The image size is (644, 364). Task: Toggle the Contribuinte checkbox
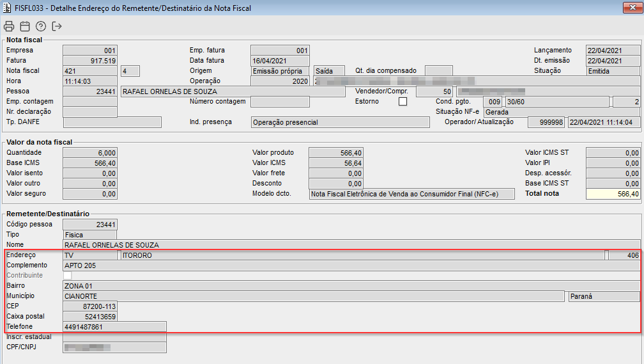tap(67, 276)
